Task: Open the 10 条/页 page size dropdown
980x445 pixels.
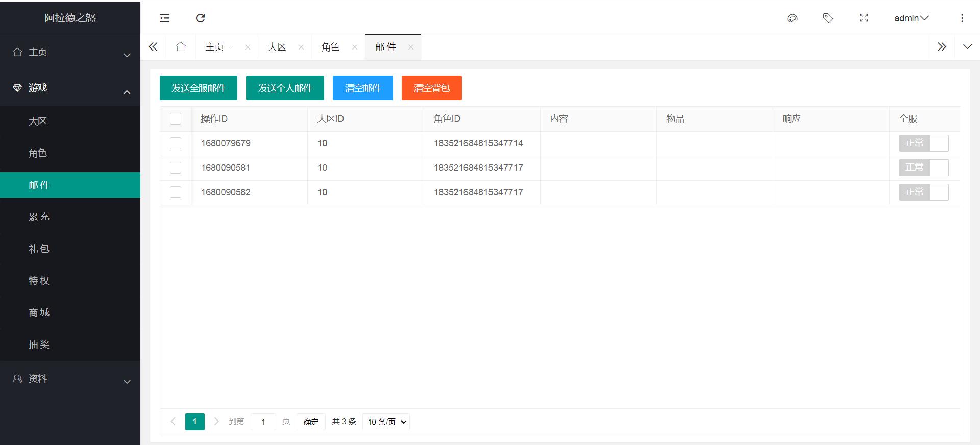Action: point(386,422)
